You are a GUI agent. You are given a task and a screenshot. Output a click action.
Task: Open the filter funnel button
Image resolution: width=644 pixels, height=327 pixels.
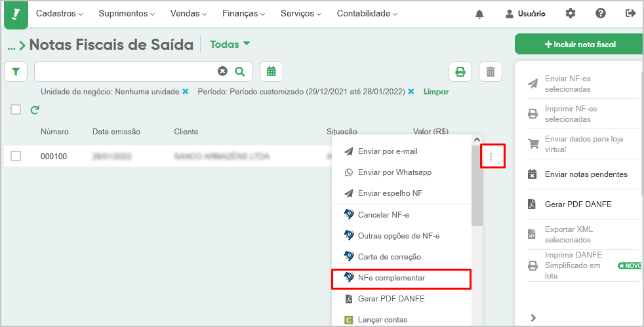[x=16, y=72]
